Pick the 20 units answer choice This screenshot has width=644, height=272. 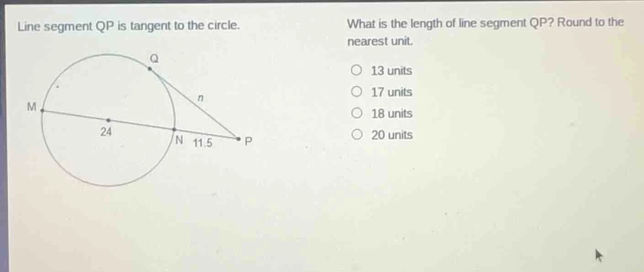356,134
